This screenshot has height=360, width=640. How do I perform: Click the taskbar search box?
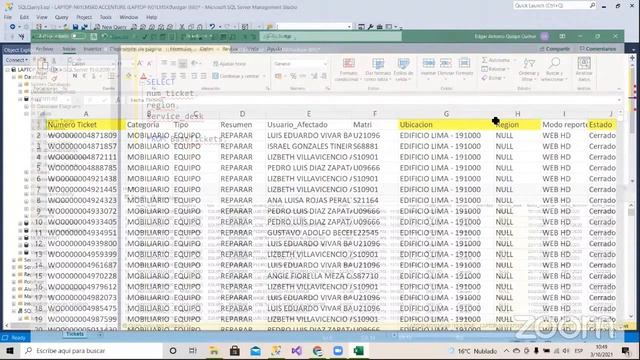[x=91, y=351]
